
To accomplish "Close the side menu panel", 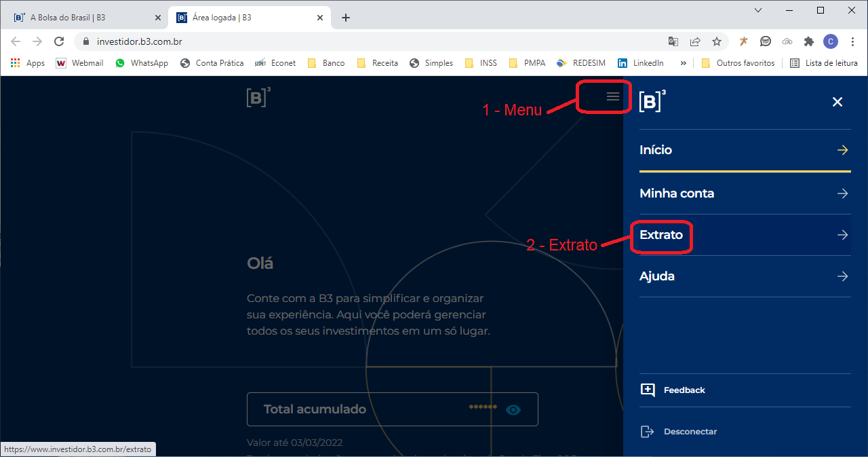I will tap(837, 102).
